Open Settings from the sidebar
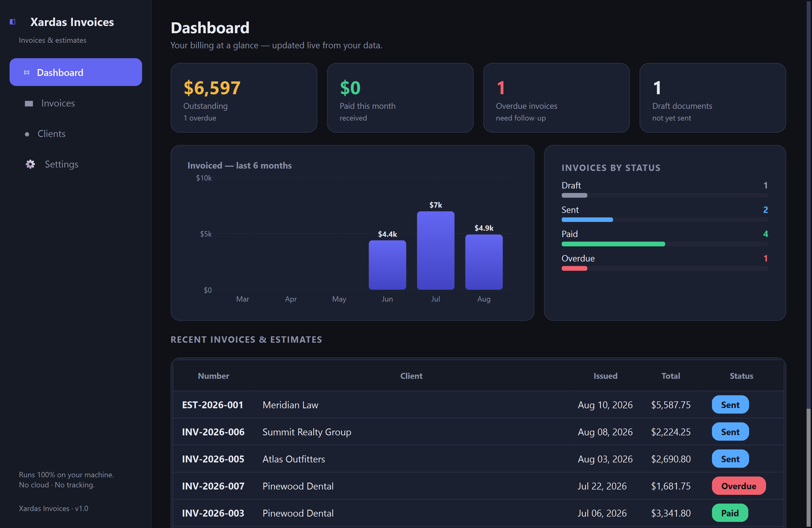 pos(76,164)
